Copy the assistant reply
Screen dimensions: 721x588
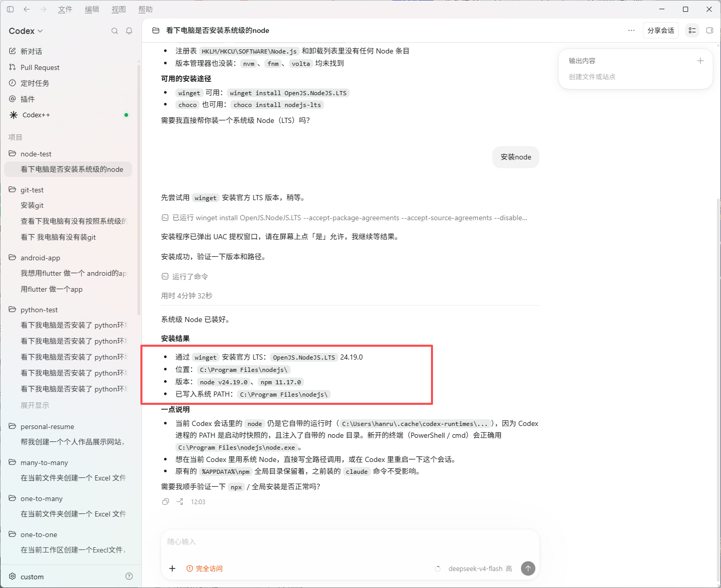[x=166, y=502]
